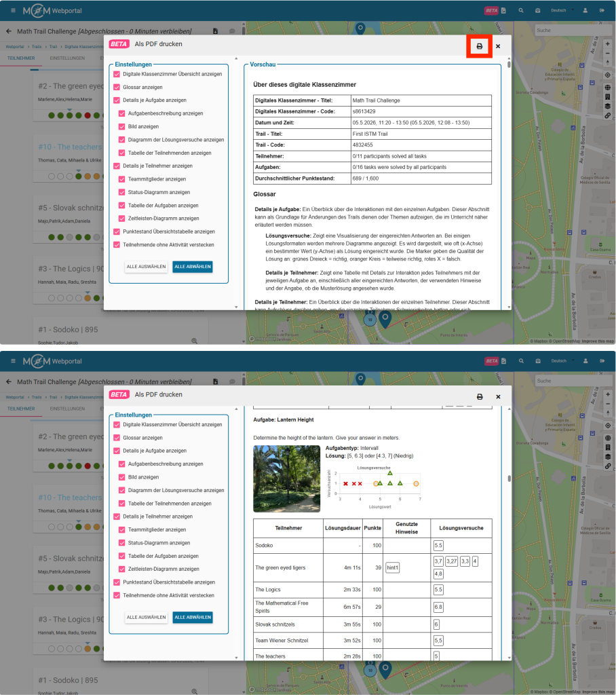Switch to the TEILNEHMER tab in the upper screenshot
Viewport: 616px width, 695px height.
[21, 58]
